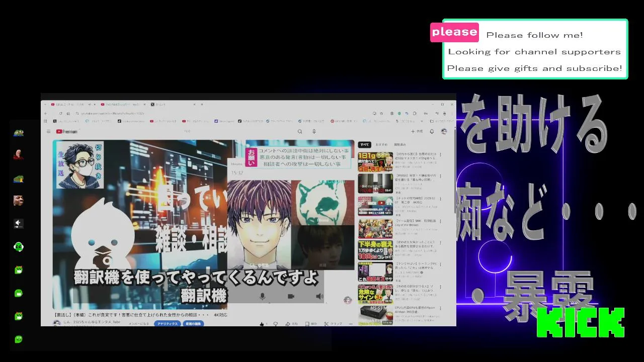The image size is (644, 362).
Task: Bookmark this page with star icon
Action: coord(382,114)
